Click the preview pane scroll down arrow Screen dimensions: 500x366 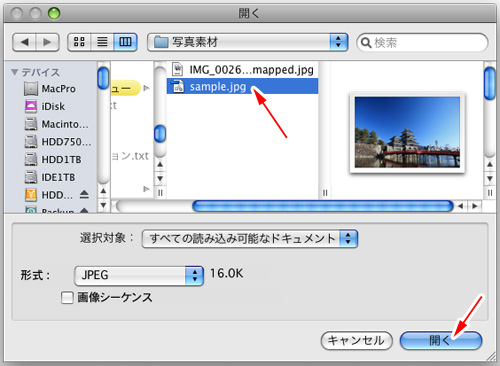pyautogui.click(x=490, y=179)
